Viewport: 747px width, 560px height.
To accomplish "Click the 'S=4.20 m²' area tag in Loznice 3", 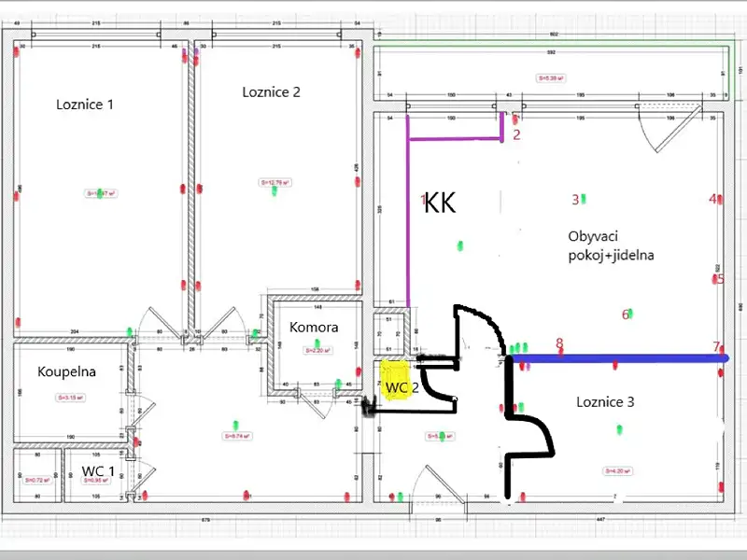I will tap(618, 471).
